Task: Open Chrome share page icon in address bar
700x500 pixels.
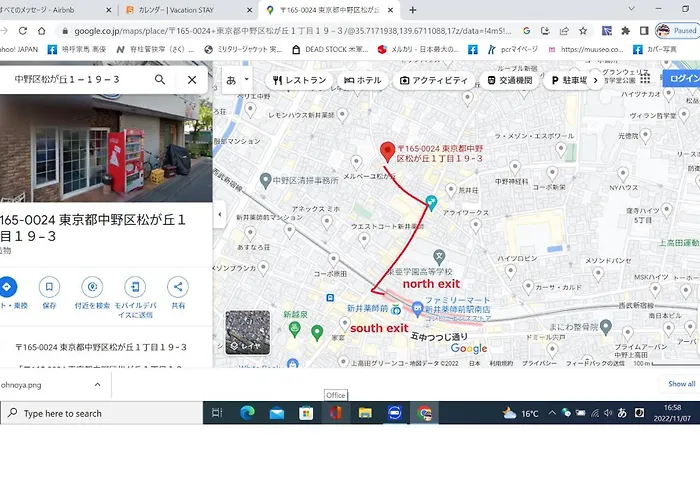Action: tap(564, 31)
